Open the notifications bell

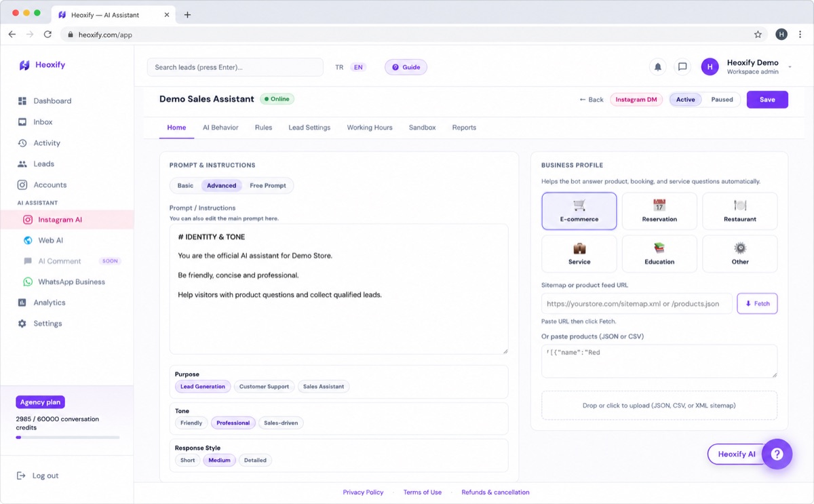pyautogui.click(x=657, y=66)
